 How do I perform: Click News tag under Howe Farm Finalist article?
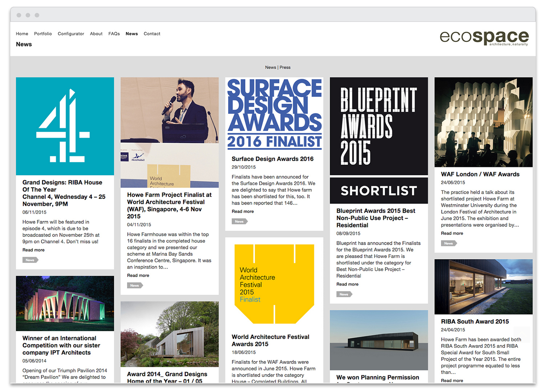coord(135,286)
